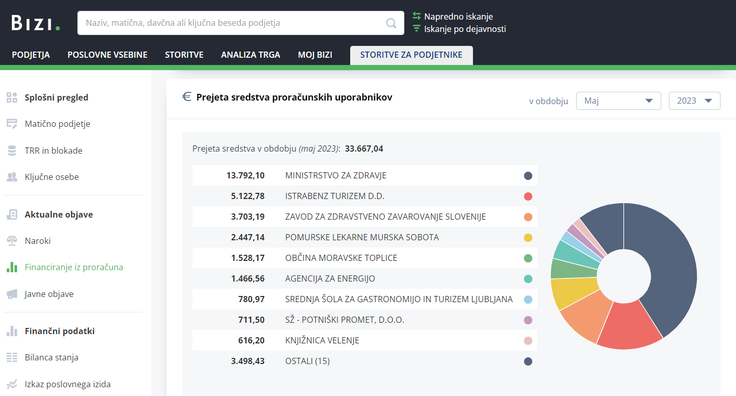Screen dimensions: 736x396
Task: Click the red pie chart segment
Action: (628, 326)
